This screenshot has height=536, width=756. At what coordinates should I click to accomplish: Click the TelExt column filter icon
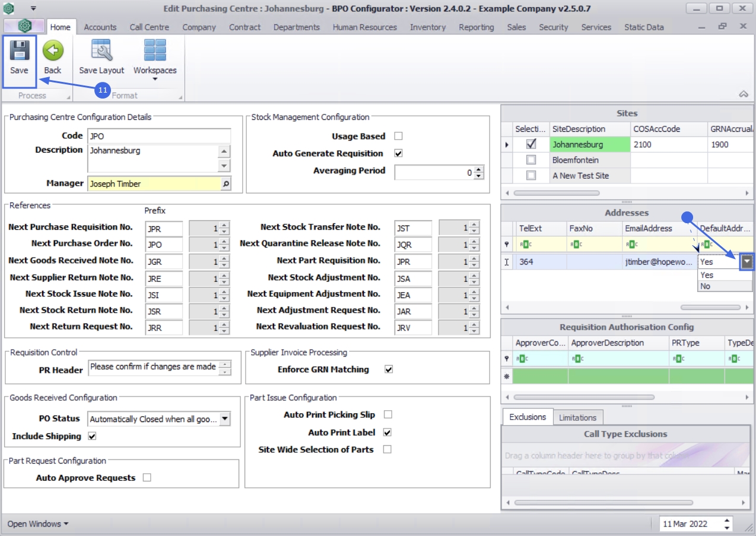525,243
